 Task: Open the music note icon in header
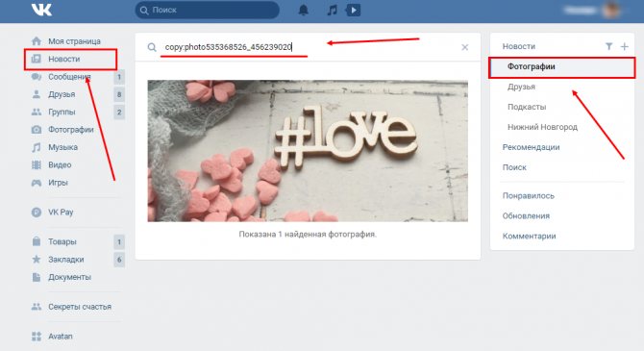coord(332,10)
